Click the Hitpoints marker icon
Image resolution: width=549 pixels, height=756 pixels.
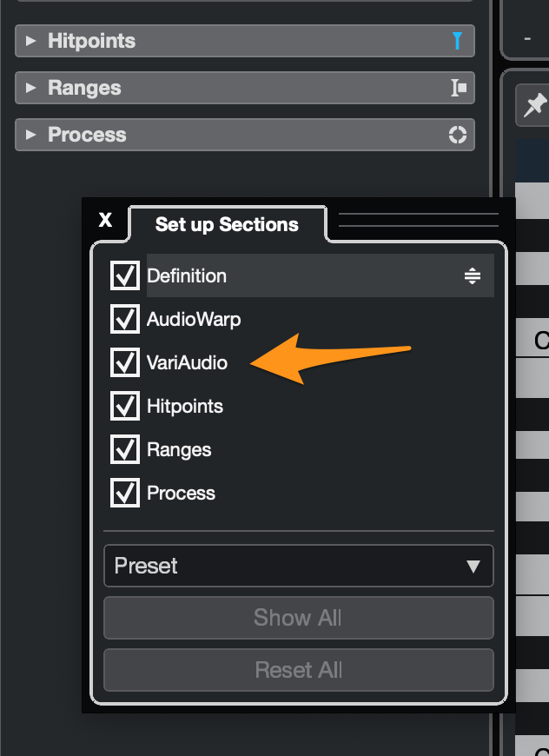(457, 41)
